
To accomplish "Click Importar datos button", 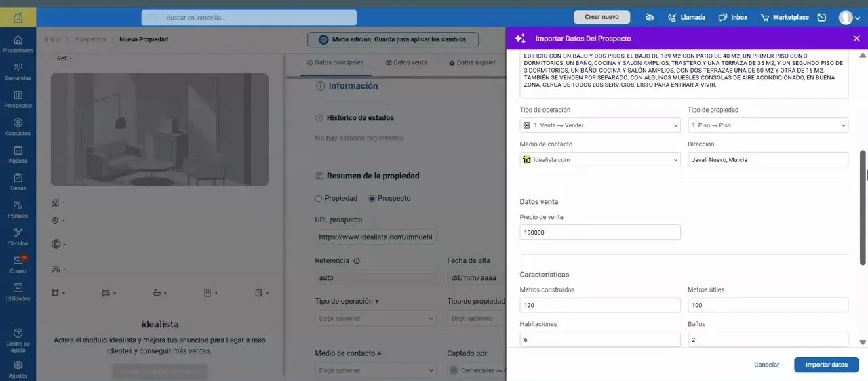I will coord(826,365).
